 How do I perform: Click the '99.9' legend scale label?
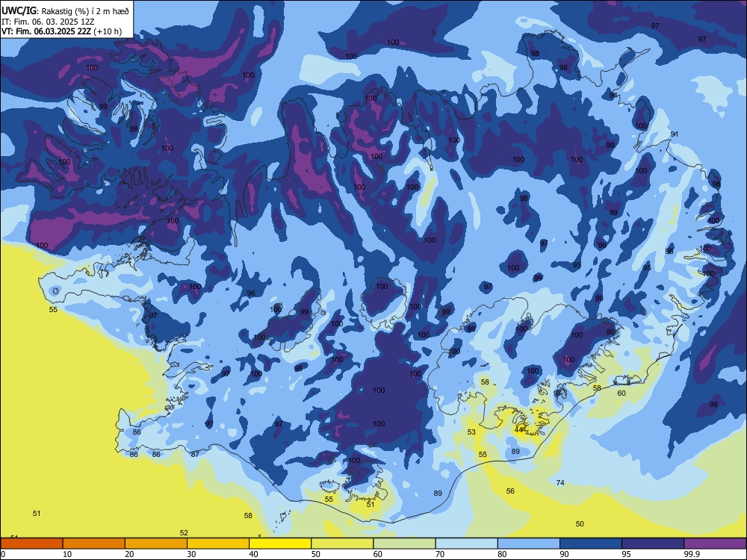(692, 554)
